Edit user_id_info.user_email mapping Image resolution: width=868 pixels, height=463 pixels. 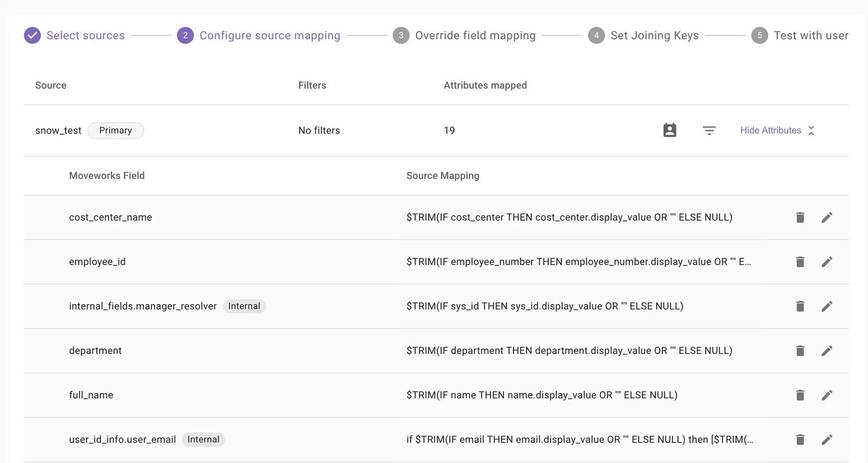click(827, 440)
